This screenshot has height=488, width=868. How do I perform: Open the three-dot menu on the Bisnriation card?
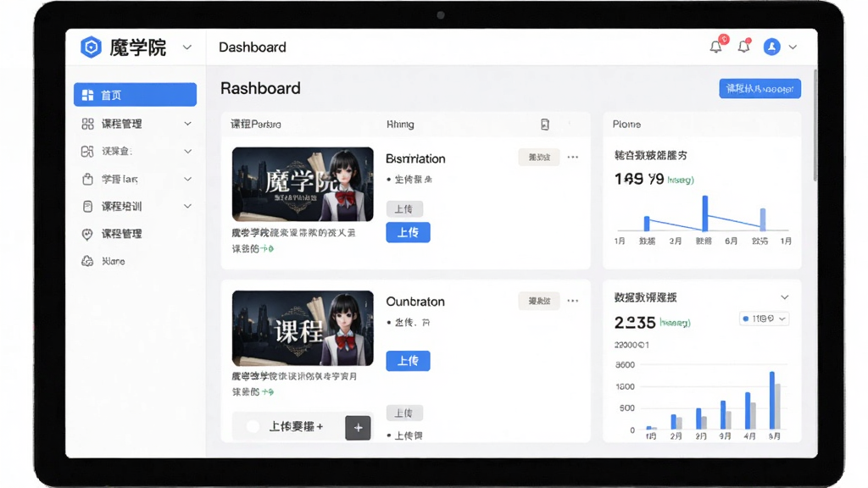pyautogui.click(x=573, y=158)
